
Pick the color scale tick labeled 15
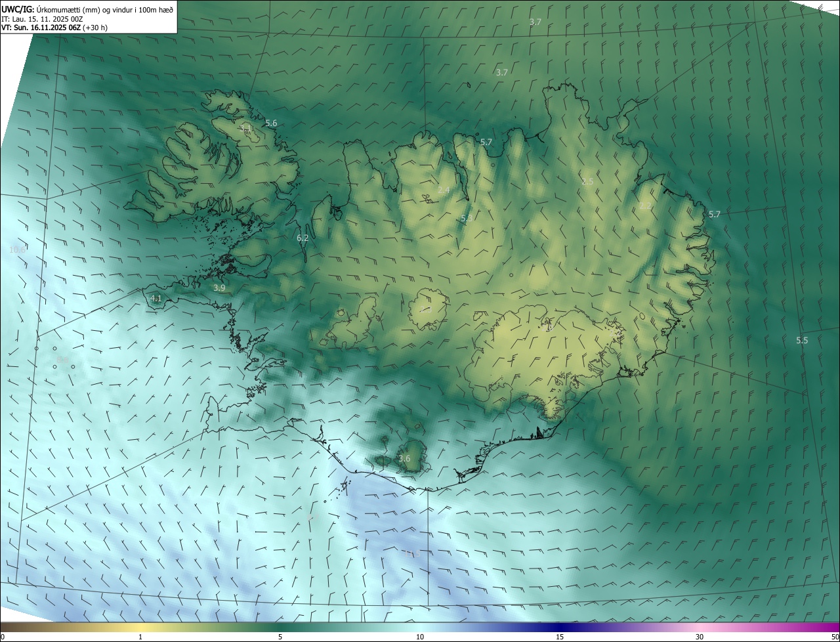click(560, 637)
